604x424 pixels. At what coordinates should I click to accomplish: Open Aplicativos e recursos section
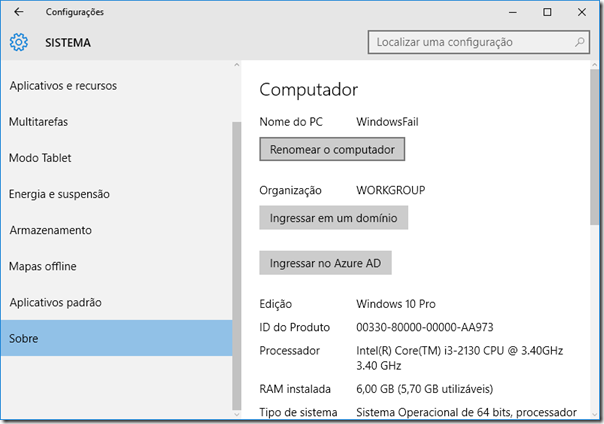tap(116, 85)
